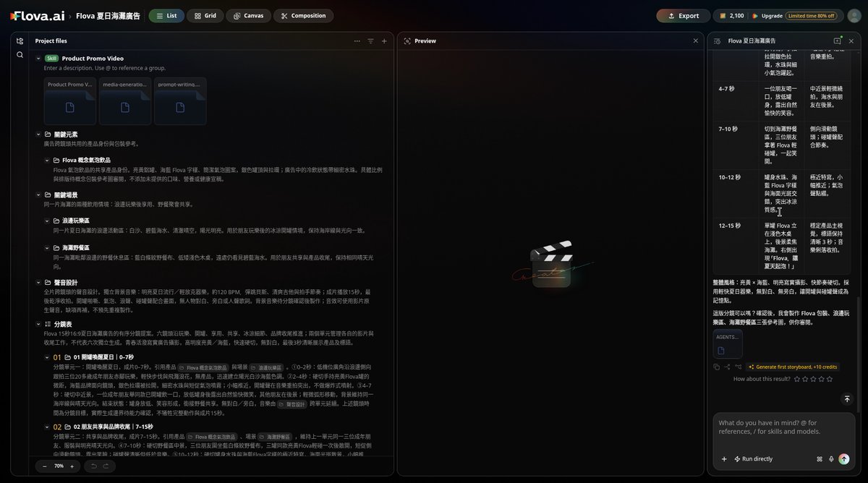Click the Export button
Viewport: 868px width, 483px height.
point(684,15)
